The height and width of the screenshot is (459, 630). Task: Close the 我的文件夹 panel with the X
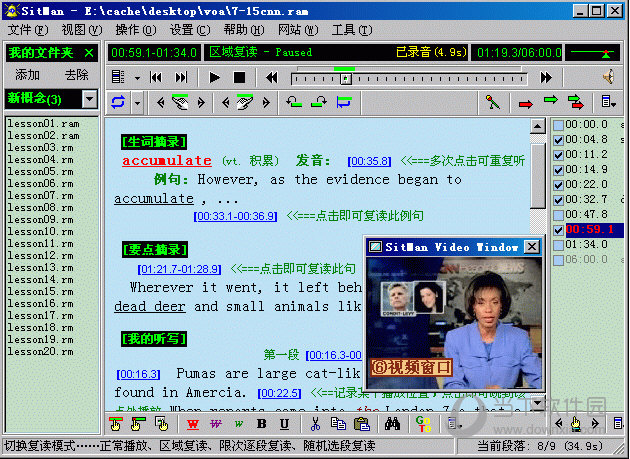pyautogui.click(x=89, y=53)
